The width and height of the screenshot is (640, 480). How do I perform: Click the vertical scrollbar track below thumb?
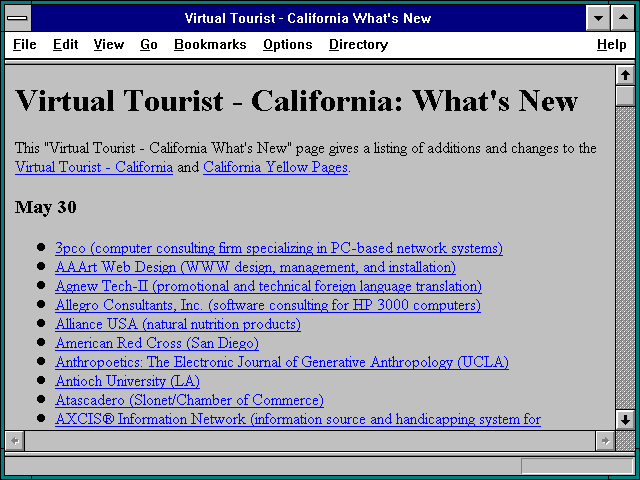pyautogui.click(x=625, y=258)
